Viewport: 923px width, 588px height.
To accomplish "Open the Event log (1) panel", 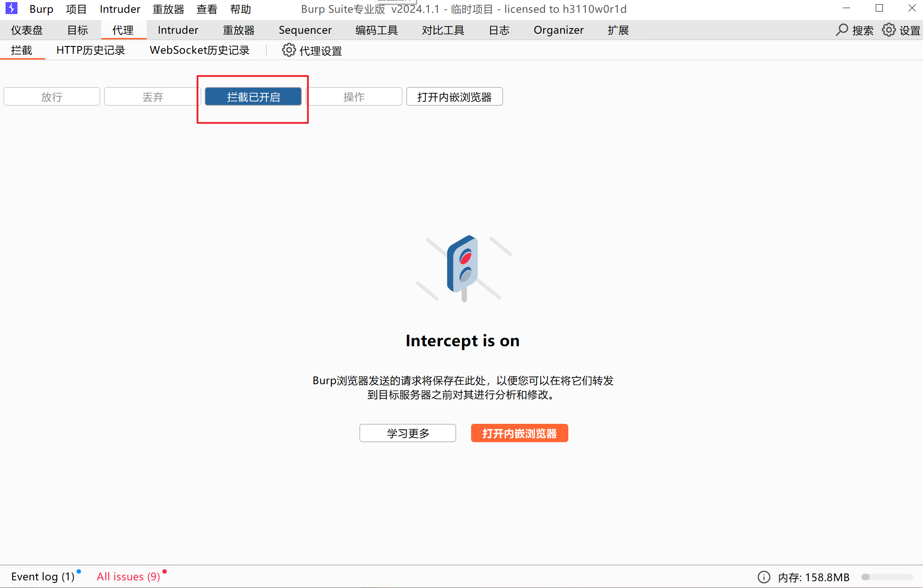I will (43, 577).
